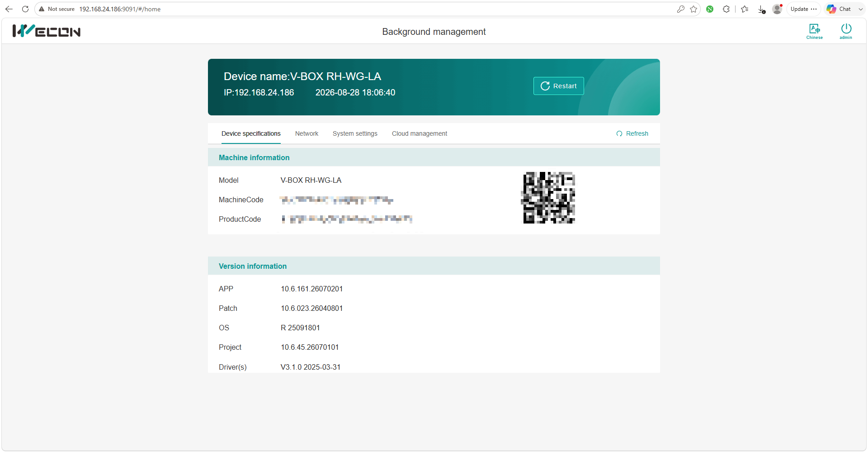This screenshot has height=452, width=868.
Task: Open the Cloud management tab
Action: 420,133
